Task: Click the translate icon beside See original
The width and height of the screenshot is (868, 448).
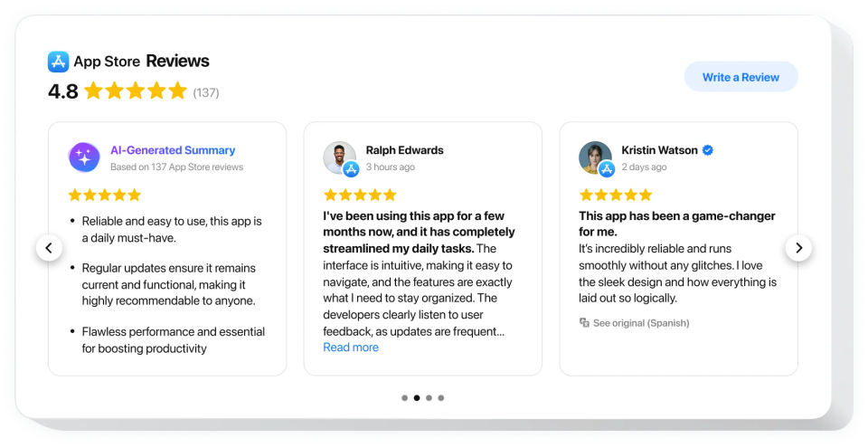Action: (x=584, y=323)
